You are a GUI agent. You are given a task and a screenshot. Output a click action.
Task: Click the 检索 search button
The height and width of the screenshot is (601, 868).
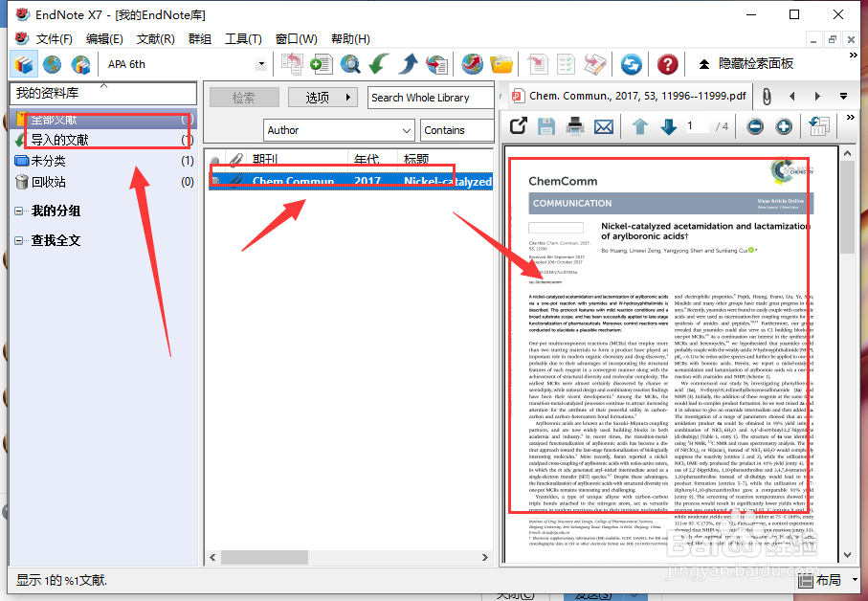point(244,98)
